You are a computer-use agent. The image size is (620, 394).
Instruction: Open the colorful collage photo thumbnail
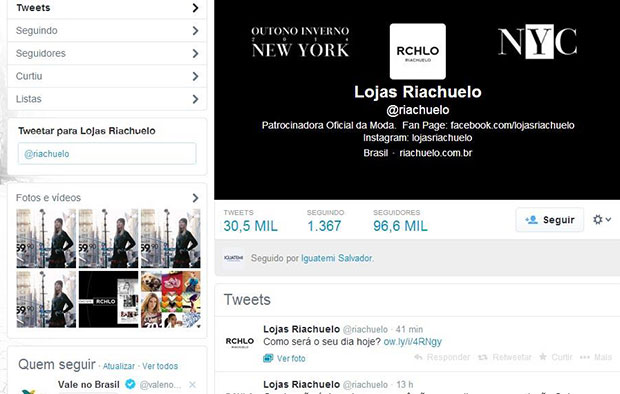pyautogui.click(x=171, y=299)
